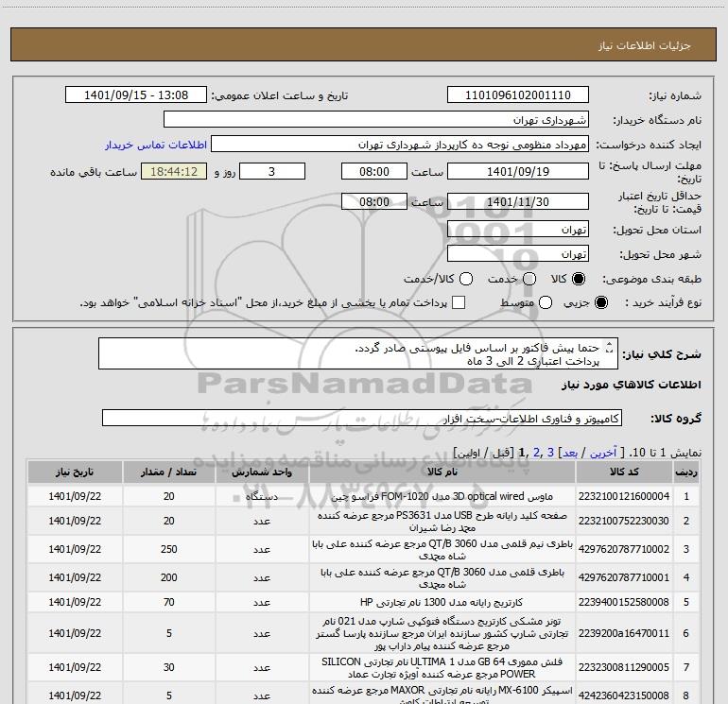This screenshot has height=704, width=728.
Task: Go to last page link آخرین
Action: pos(602,453)
